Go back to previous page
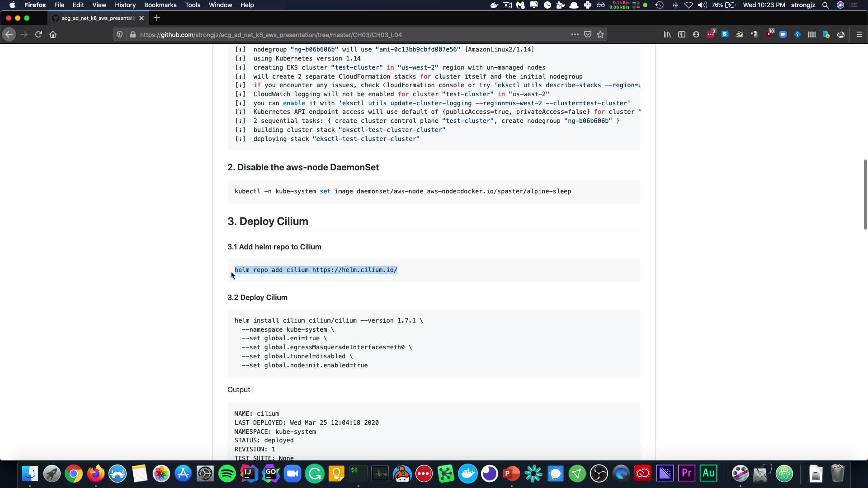868x488 pixels. [x=9, y=34]
